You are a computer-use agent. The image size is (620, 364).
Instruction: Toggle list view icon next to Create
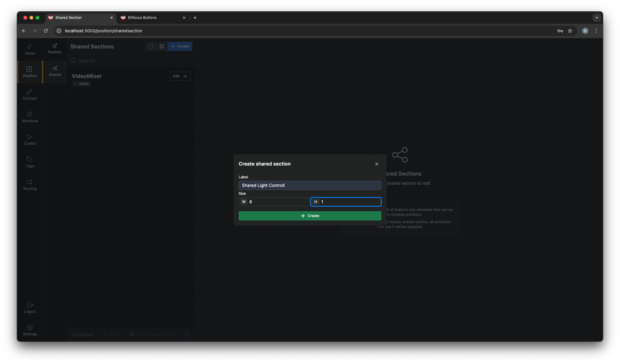162,46
